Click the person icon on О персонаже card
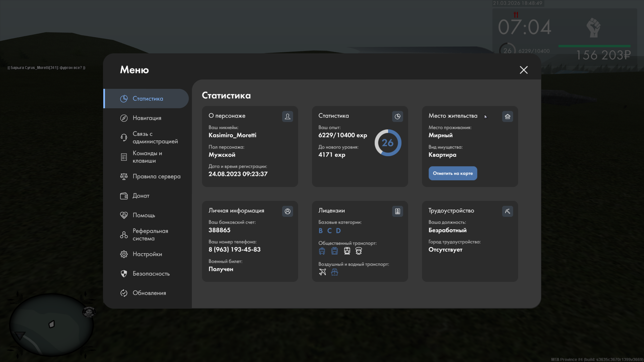Viewport: 644px width, 362px height. 287,116
